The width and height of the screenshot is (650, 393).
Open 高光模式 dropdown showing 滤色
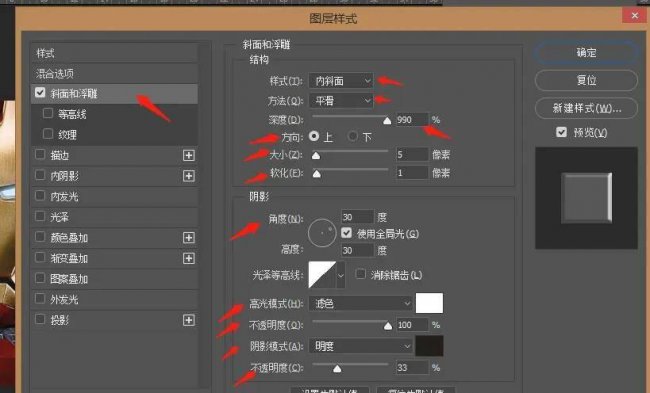click(x=361, y=304)
